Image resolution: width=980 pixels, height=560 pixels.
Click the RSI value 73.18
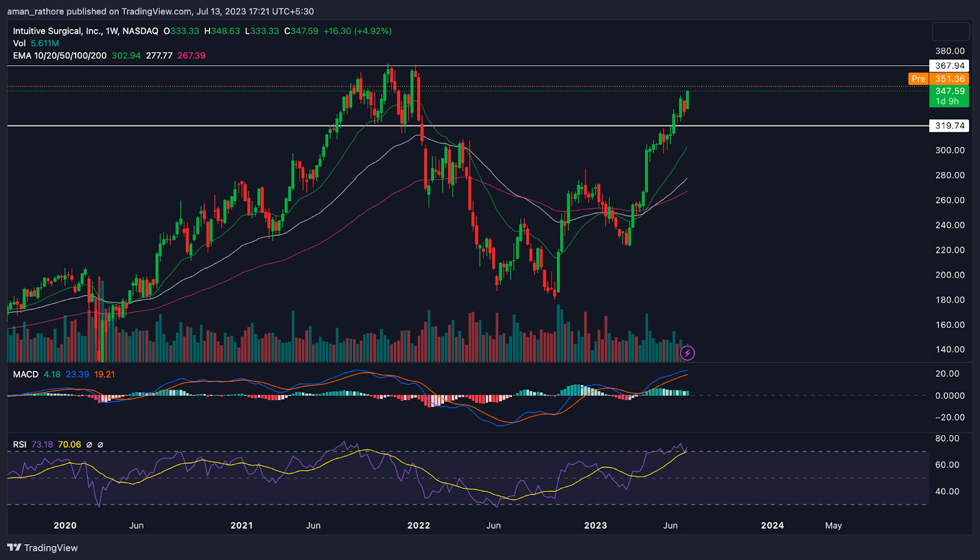pyautogui.click(x=42, y=444)
